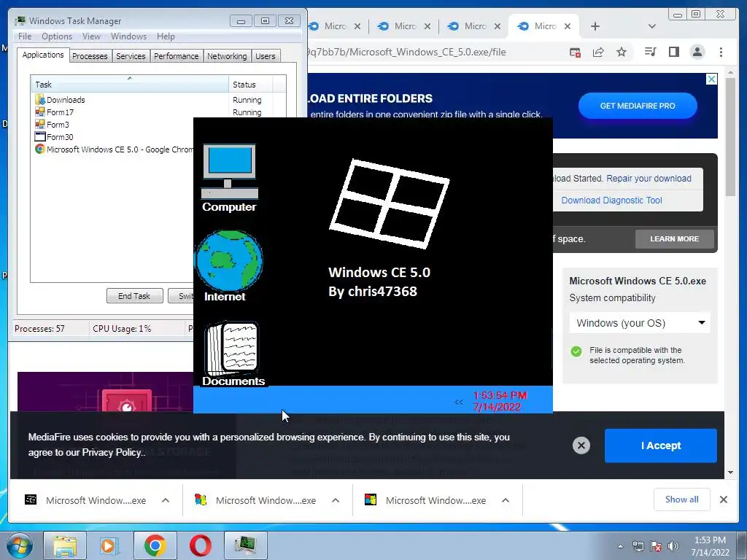Sort tasks by the Status column header

coord(251,85)
